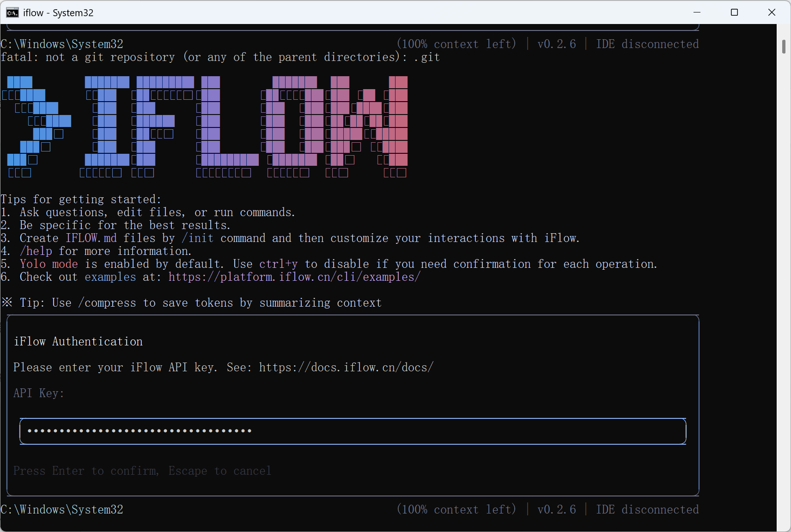Maximize the iflow terminal window

click(734, 12)
